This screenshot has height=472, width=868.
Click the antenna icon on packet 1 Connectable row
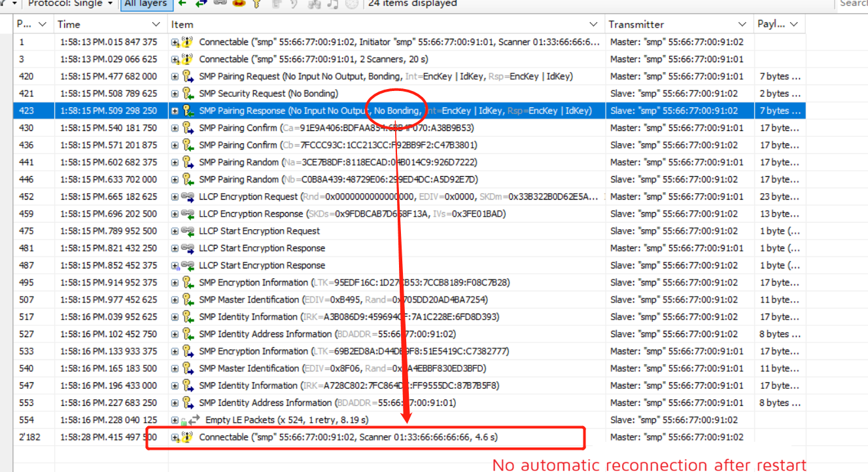[x=187, y=42]
